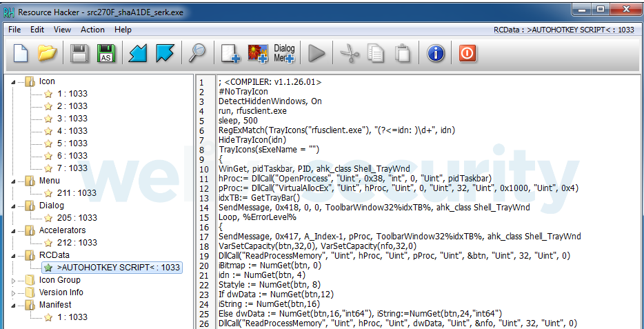Expand the Icon Group tree node

click(x=15, y=280)
